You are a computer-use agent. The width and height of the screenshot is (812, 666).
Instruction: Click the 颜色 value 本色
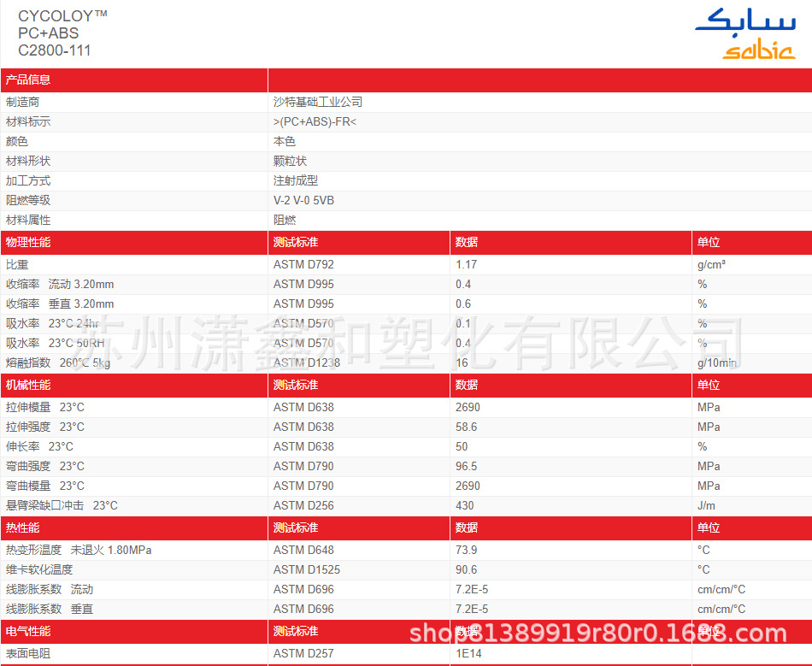285,141
